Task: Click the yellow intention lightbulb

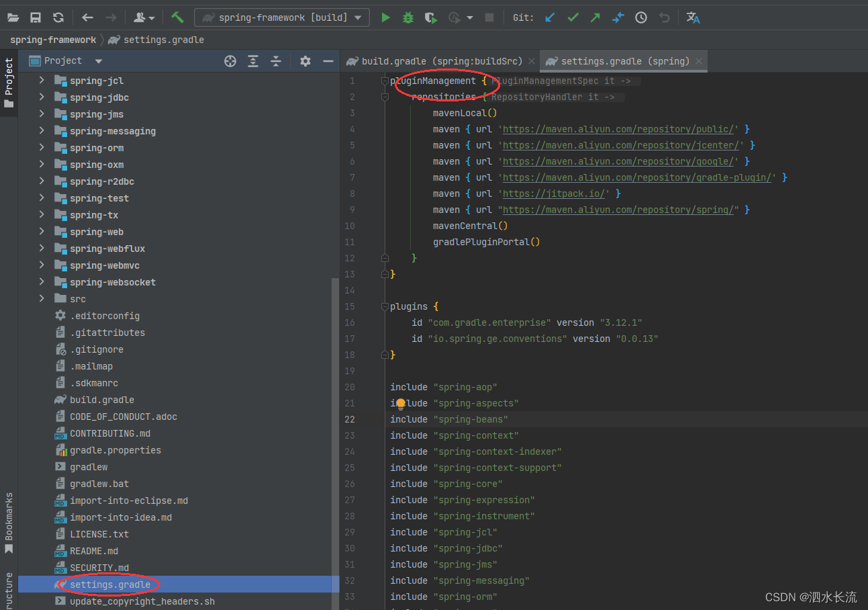Action: (401, 404)
